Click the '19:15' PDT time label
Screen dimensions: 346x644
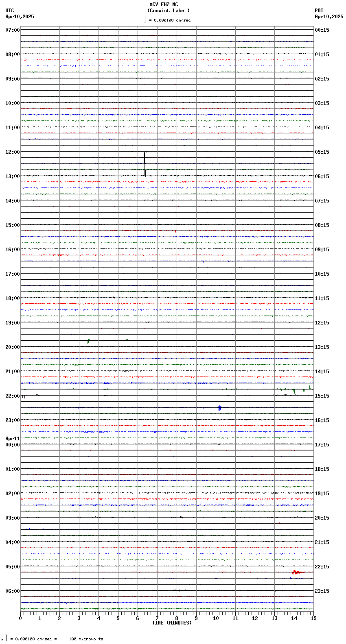[322, 494]
